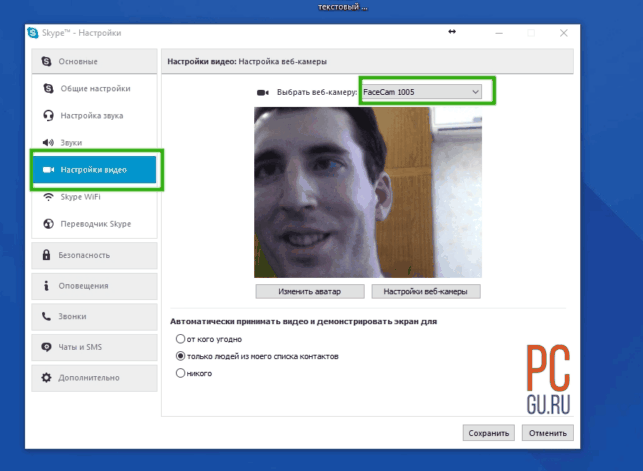Click the Skype logo icon in title bar
The height and width of the screenshot is (471, 643).
[33, 33]
